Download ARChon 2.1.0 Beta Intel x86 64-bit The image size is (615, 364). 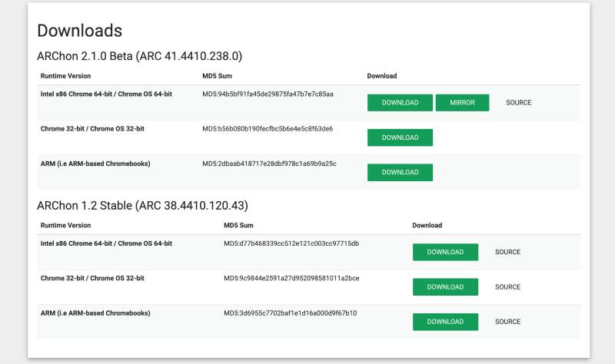click(400, 103)
